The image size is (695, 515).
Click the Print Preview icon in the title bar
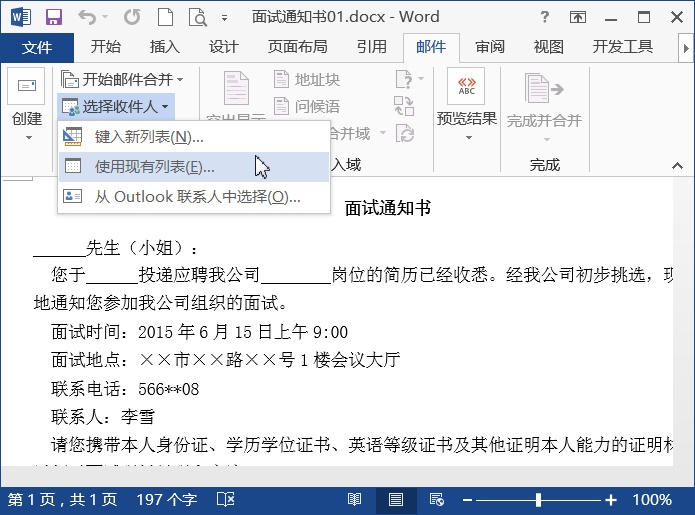coord(198,18)
